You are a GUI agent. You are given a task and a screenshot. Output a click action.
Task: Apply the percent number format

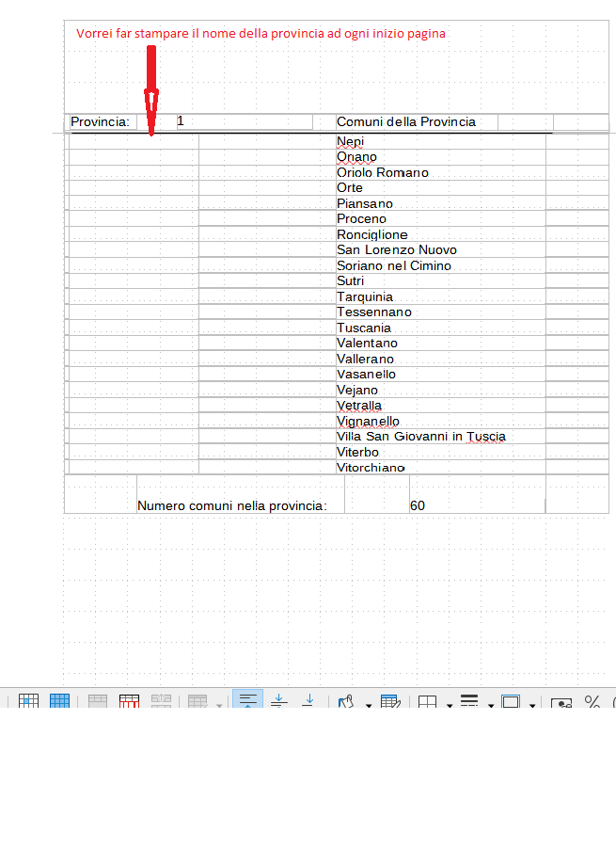[592, 701]
